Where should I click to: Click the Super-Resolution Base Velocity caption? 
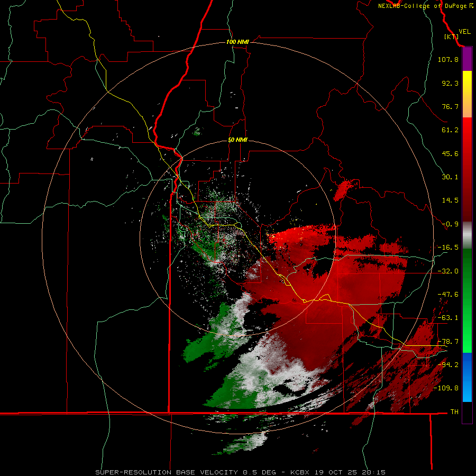tap(241, 472)
